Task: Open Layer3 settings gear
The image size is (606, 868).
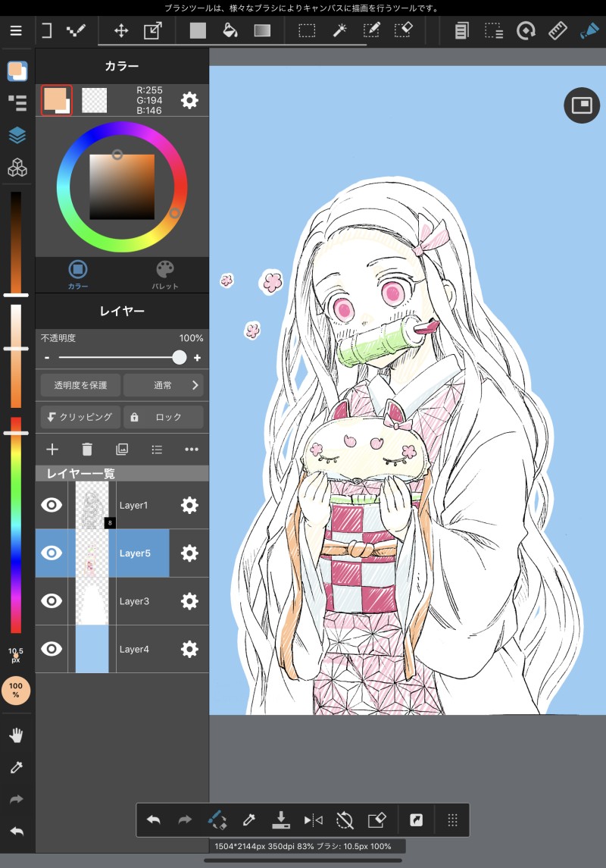Action: pos(189,601)
